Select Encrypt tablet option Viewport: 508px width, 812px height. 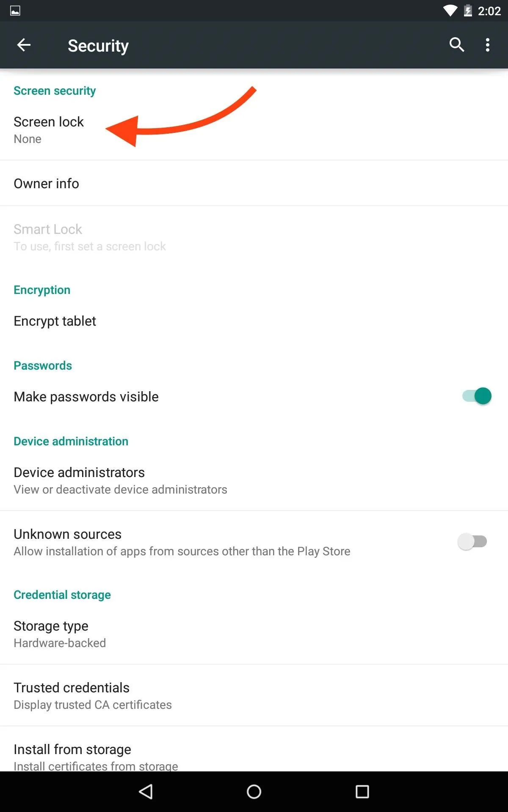coord(254,321)
